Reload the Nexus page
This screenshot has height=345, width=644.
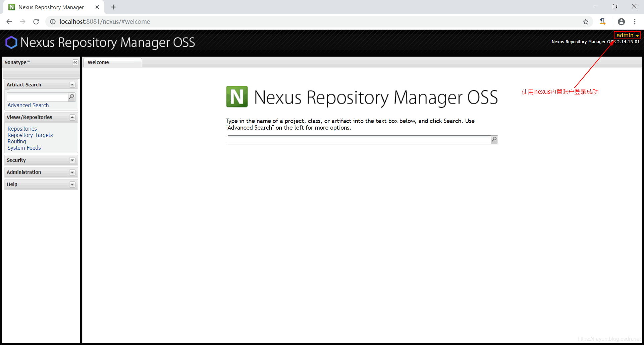[x=36, y=22]
